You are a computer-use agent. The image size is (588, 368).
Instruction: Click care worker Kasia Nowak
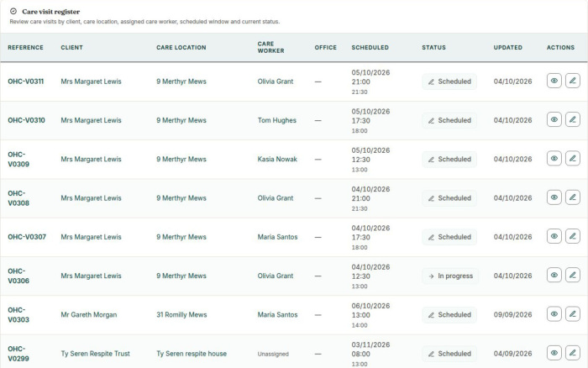pyautogui.click(x=277, y=159)
